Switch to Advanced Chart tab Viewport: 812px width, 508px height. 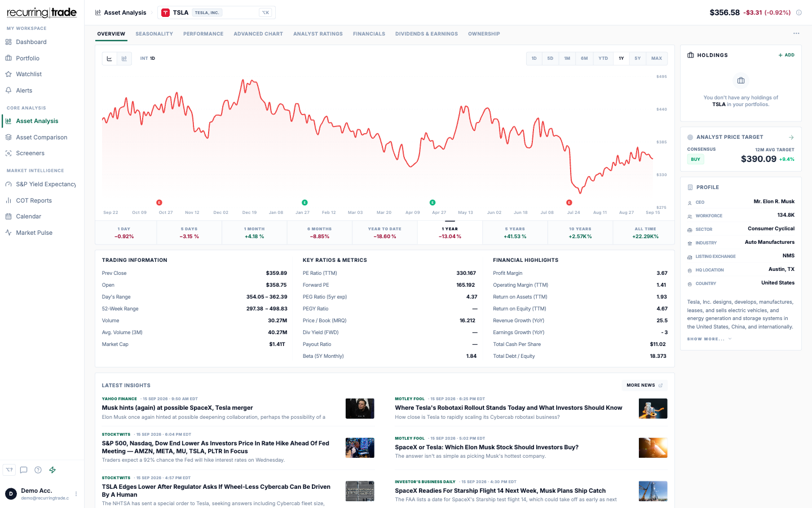[x=258, y=34]
